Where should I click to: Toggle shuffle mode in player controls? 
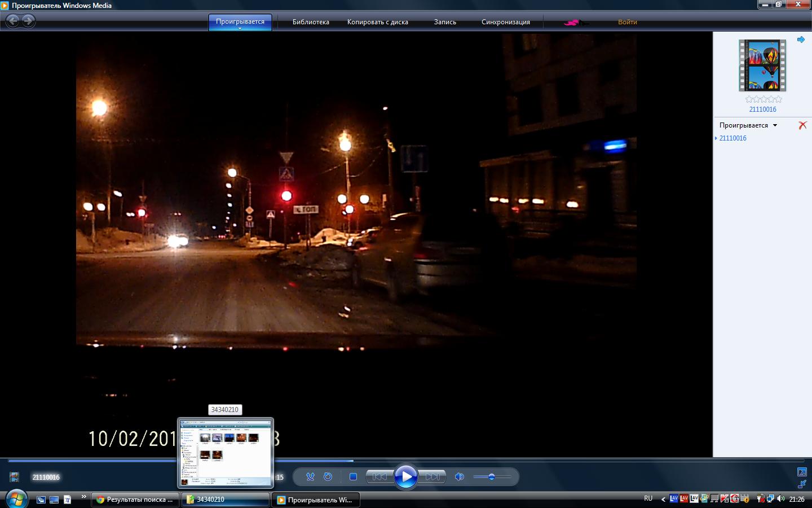click(310, 477)
